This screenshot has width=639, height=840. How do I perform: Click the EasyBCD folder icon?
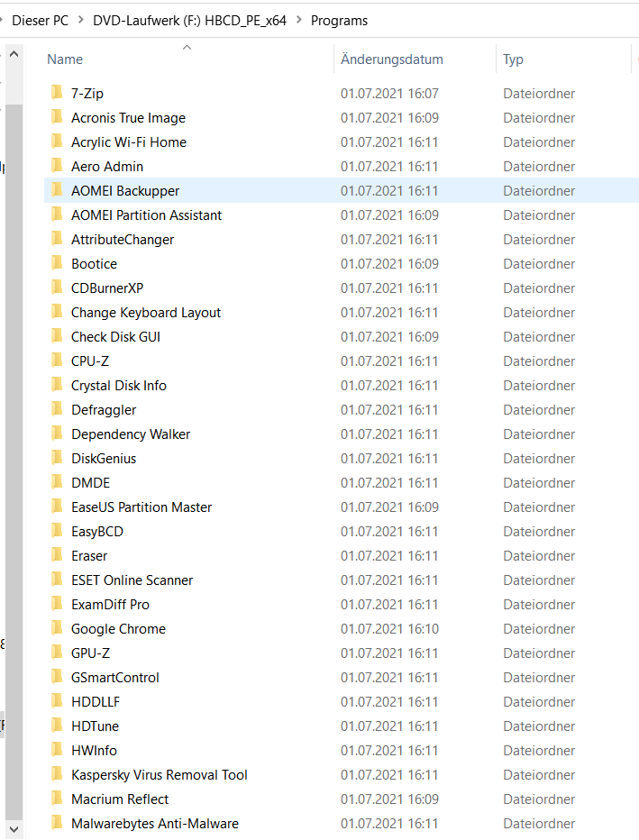57,531
